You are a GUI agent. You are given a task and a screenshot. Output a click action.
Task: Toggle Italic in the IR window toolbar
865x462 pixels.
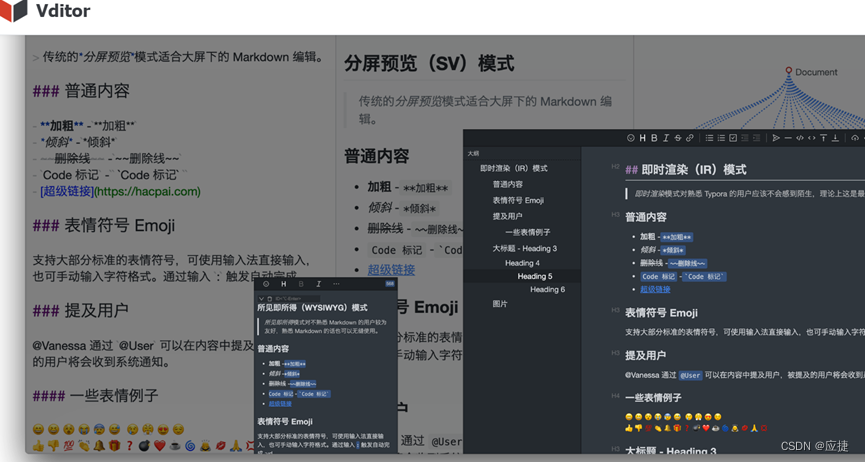(666, 138)
